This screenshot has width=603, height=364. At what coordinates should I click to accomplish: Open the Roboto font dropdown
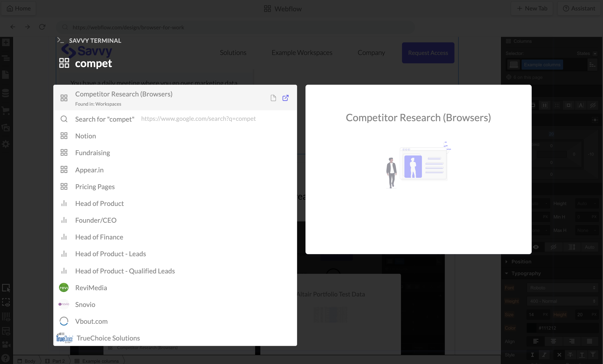pos(562,288)
